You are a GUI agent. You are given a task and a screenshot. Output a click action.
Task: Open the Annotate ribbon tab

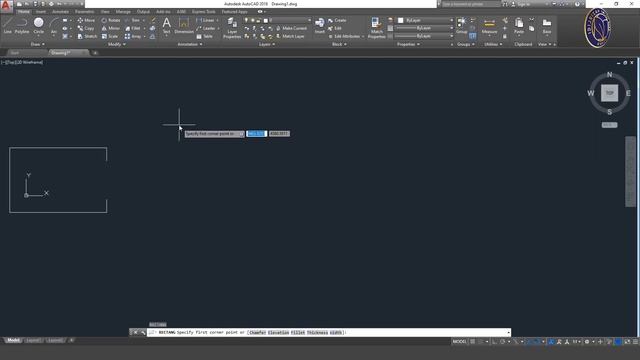tap(60, 12)
